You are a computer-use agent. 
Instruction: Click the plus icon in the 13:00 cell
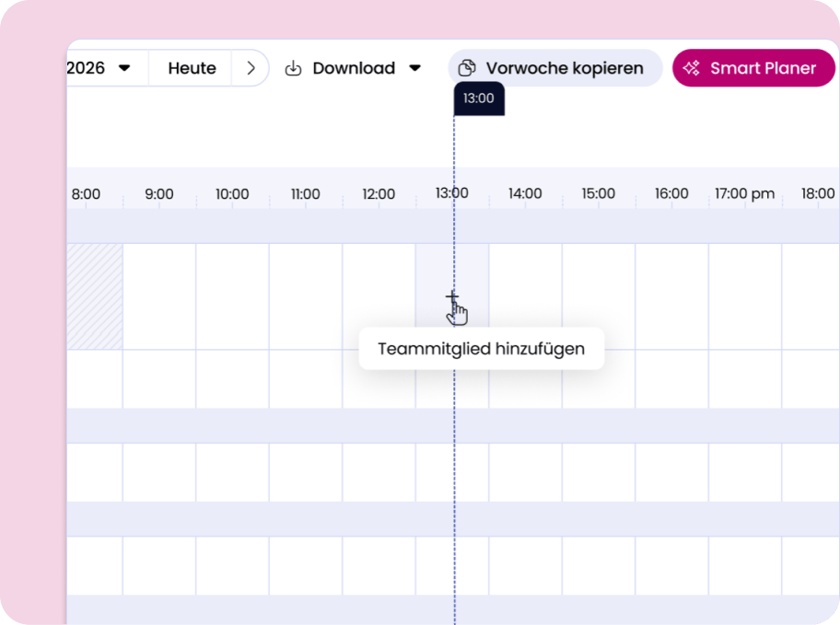(x=451, y=296)
